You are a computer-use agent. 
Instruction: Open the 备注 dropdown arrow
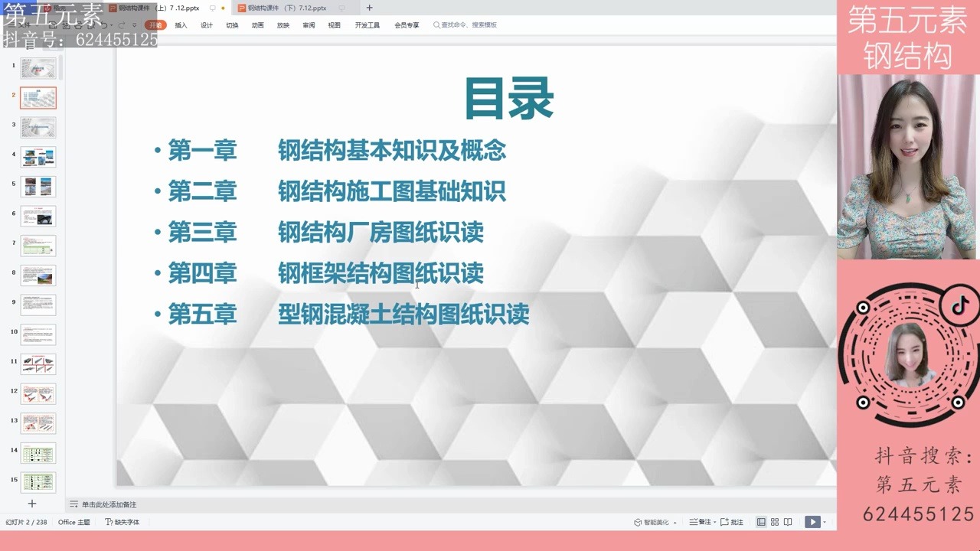point(714,522)
